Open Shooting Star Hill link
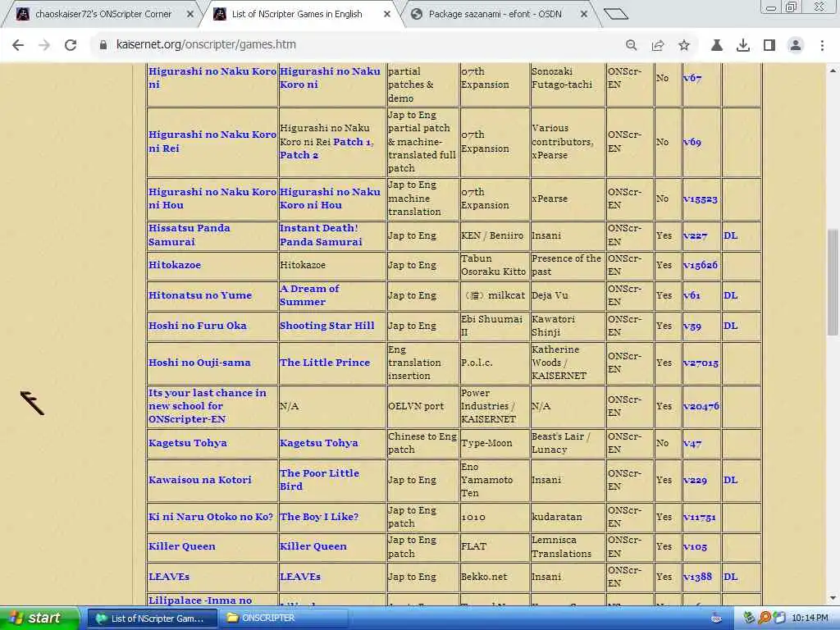 click(326, 326)
